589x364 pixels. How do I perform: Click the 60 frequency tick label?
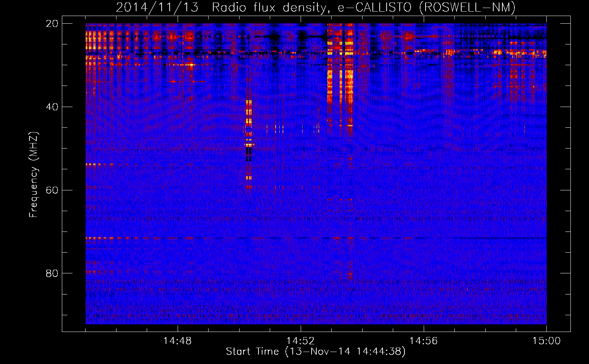point(52,190)
